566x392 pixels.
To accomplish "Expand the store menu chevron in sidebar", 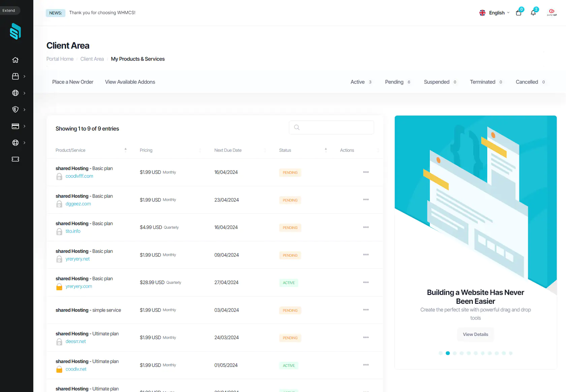I will [24, 76].
